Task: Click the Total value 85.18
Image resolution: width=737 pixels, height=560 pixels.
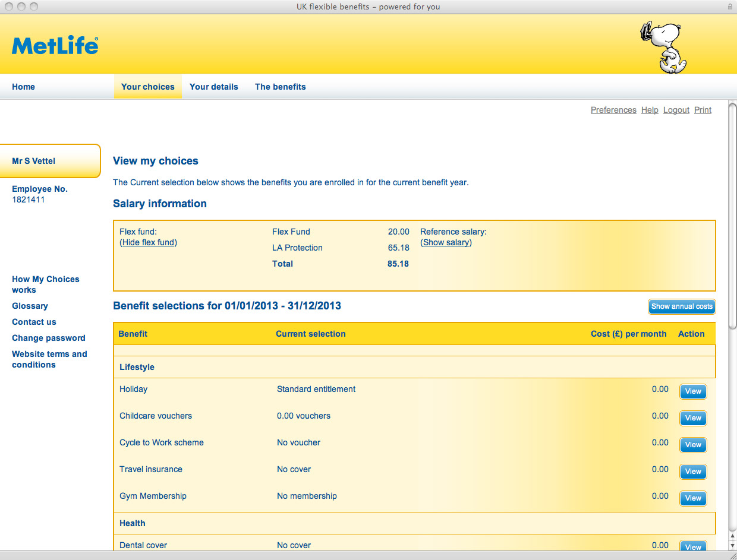Action: (x=398, y=264)
